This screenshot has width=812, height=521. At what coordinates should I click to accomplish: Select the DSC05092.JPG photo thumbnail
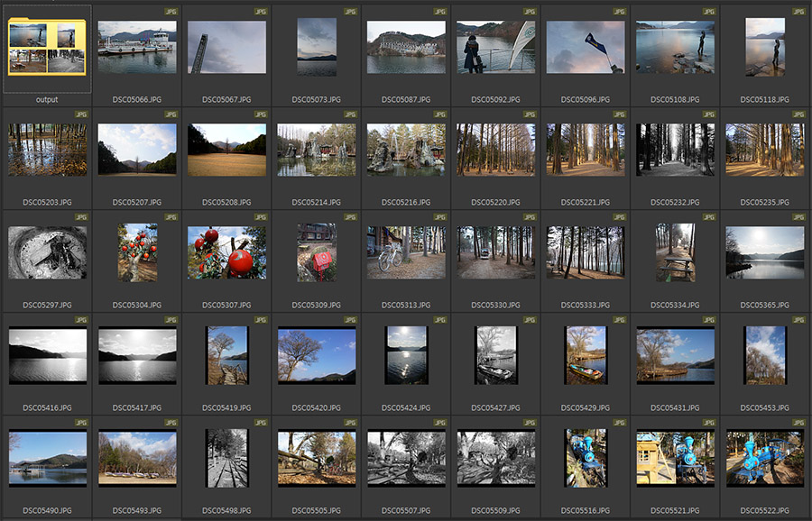coord(496,48)
